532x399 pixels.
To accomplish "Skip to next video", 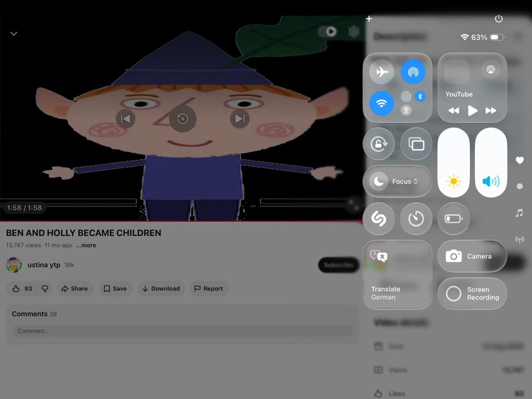I will [x=240, y=119].
